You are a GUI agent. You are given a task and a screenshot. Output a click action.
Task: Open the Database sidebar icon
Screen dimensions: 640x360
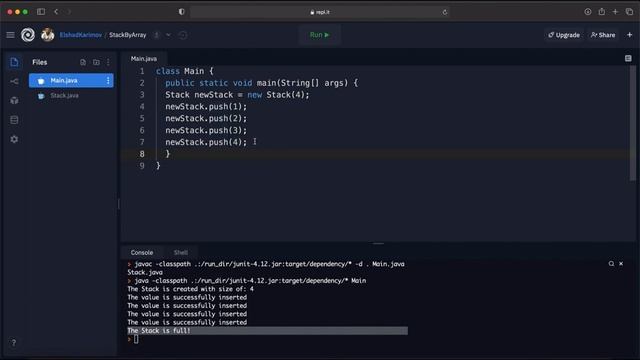14,120
